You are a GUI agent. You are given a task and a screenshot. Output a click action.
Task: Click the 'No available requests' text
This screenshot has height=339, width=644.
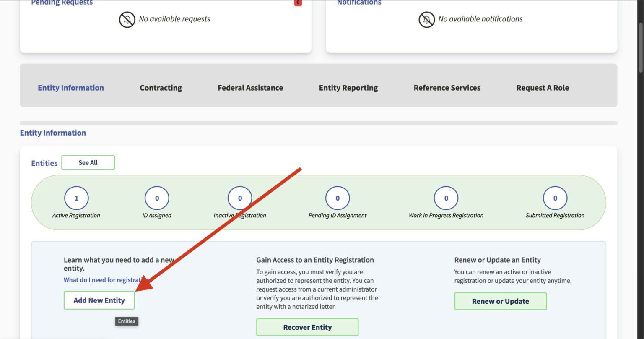pyautogui.click(x=174, y=19)
